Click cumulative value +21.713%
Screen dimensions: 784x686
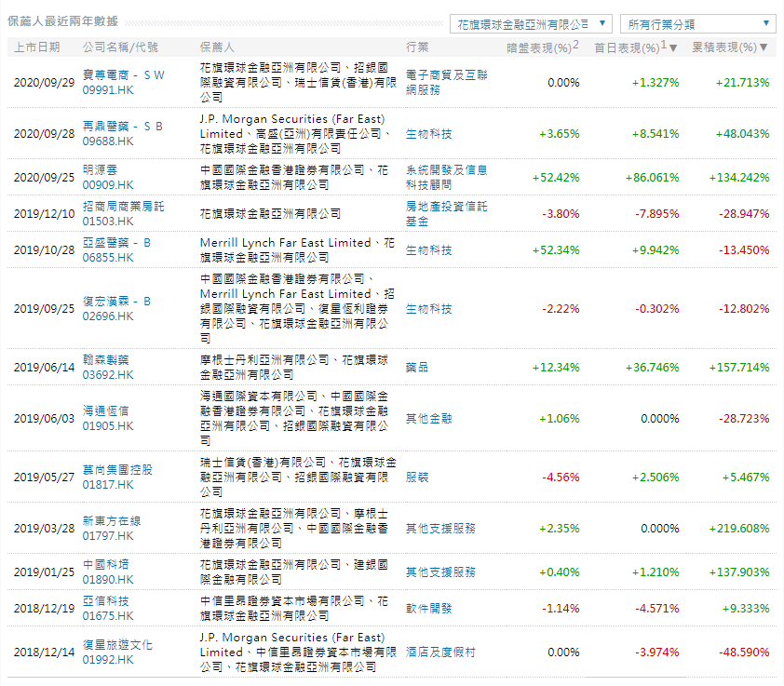click(x=742, y=83)
